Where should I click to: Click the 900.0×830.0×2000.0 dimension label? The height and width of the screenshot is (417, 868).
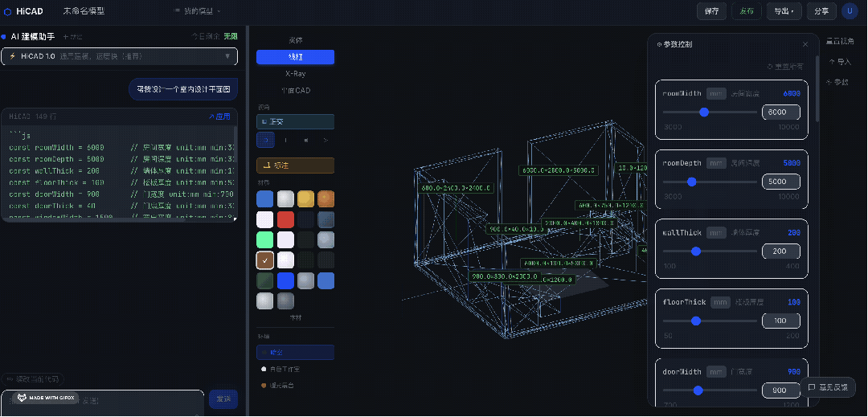pos(504,276)
